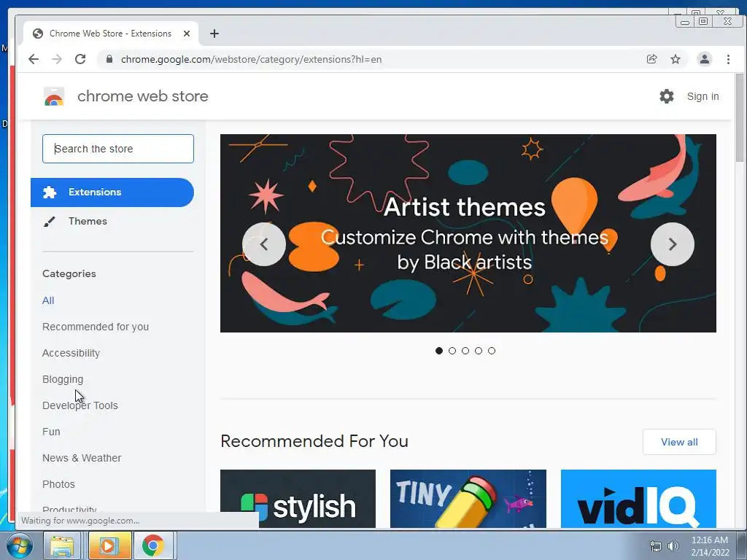
Task: Open the Chrome profile avatar
Action: click(x=704, y=59)
